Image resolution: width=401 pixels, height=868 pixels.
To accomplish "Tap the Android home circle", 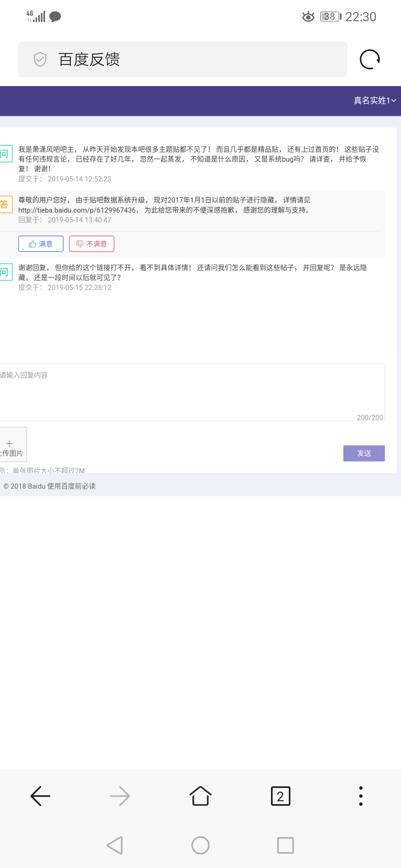I will tap(200, 845).
